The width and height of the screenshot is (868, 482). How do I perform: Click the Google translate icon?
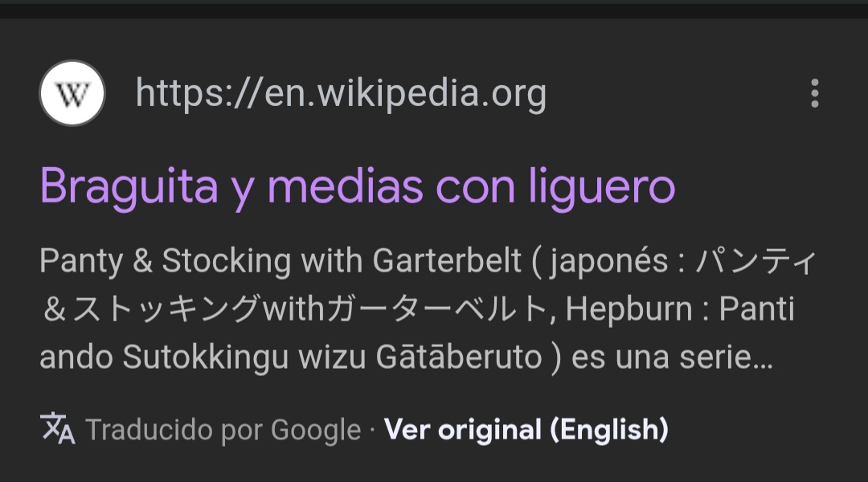tap(58, 428)
